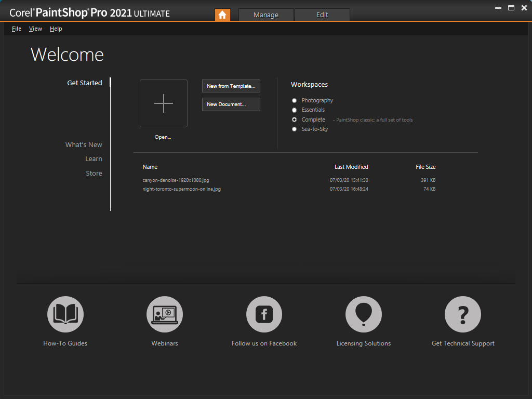The image size is (532, 399).
Task: Open the Help menu
Action: point(56,29)
